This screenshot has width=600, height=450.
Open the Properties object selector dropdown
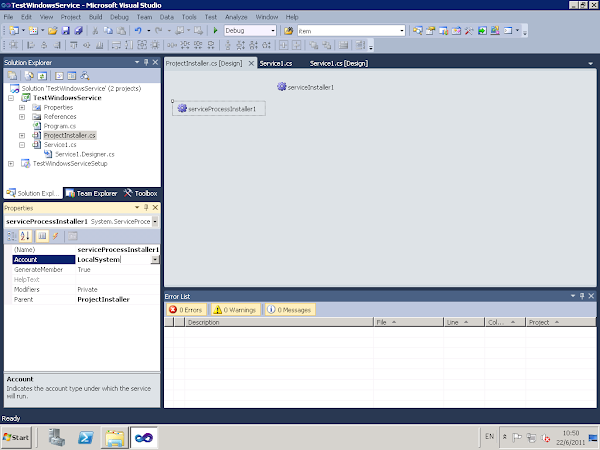[x=155, y=221]
